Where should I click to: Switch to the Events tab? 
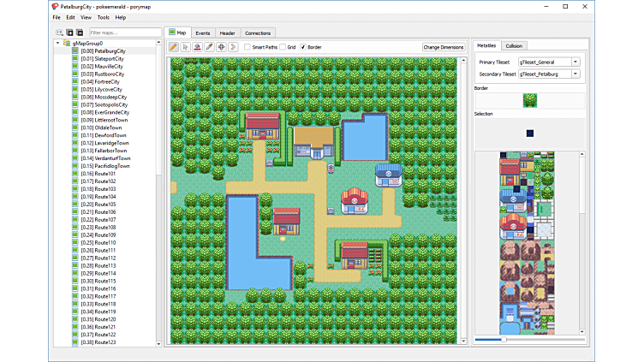[x=202, y=33]
